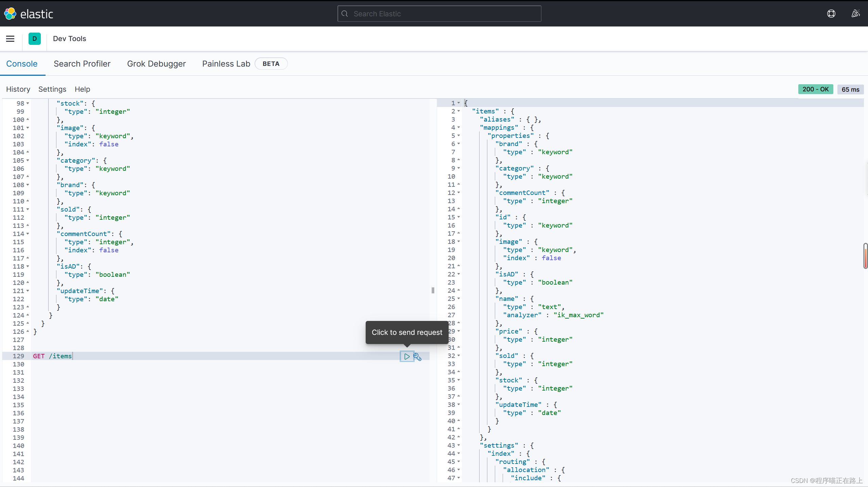This screenshot has width=868, height=487.
Task: Click the green D space avatar
Action: [34, 39]
